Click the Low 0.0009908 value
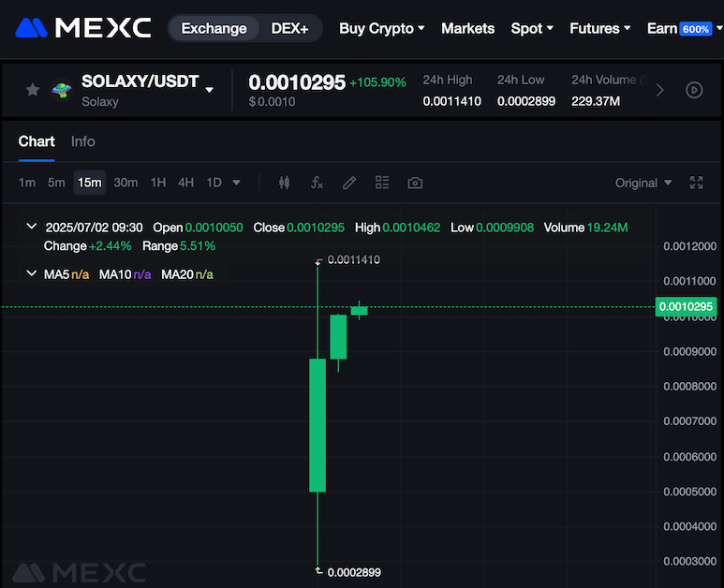Screen dimensions: 724x588 504,228
